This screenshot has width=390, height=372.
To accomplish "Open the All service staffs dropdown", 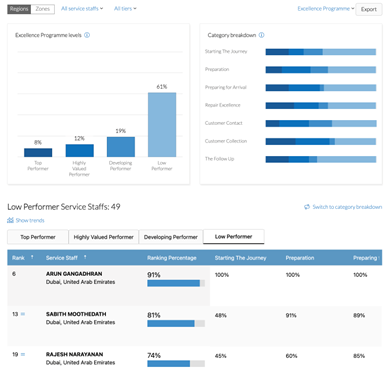I will tap(82, 9).
